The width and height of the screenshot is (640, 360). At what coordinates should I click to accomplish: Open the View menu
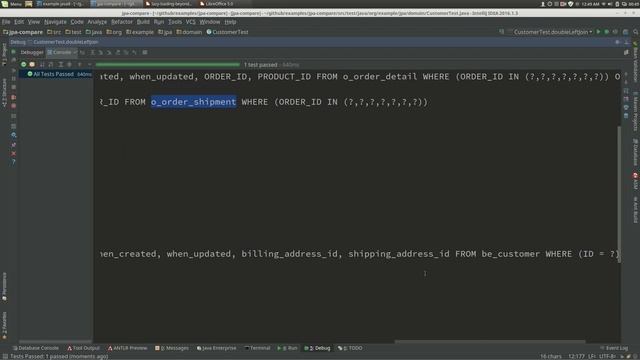click(34, 22)
